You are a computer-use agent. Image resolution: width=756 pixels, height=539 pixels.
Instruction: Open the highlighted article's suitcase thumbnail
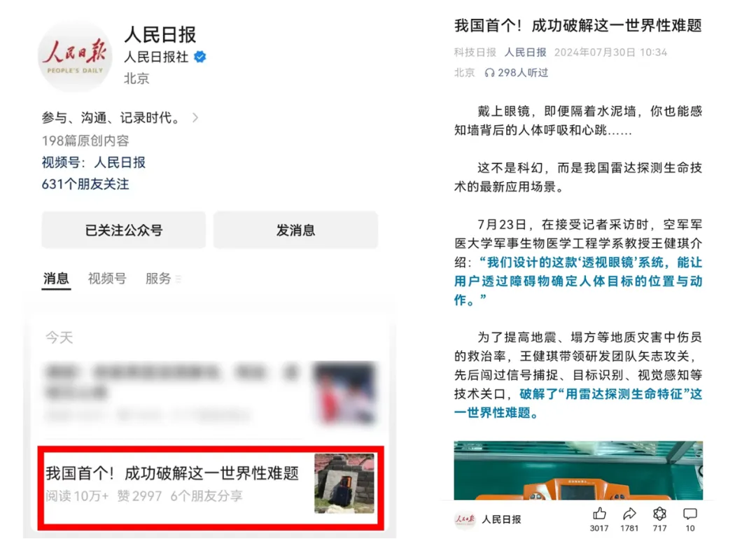pyautogui.click(x=344, y=484)
